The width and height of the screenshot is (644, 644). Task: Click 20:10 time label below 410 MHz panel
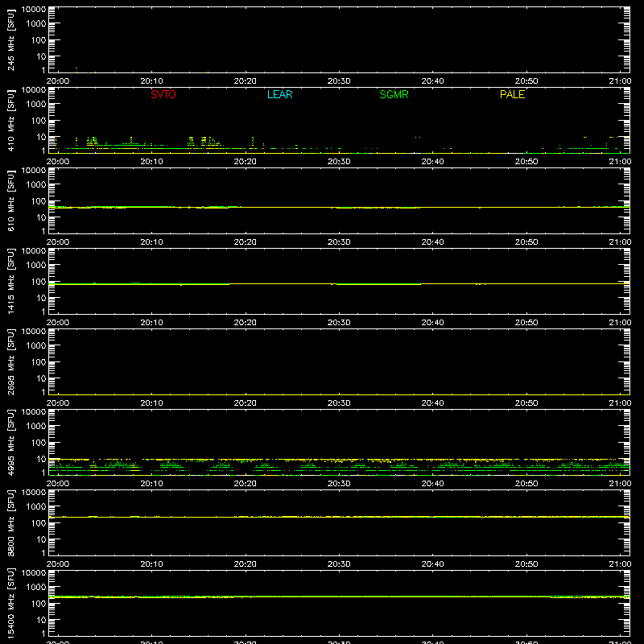(x=151, y=162)
